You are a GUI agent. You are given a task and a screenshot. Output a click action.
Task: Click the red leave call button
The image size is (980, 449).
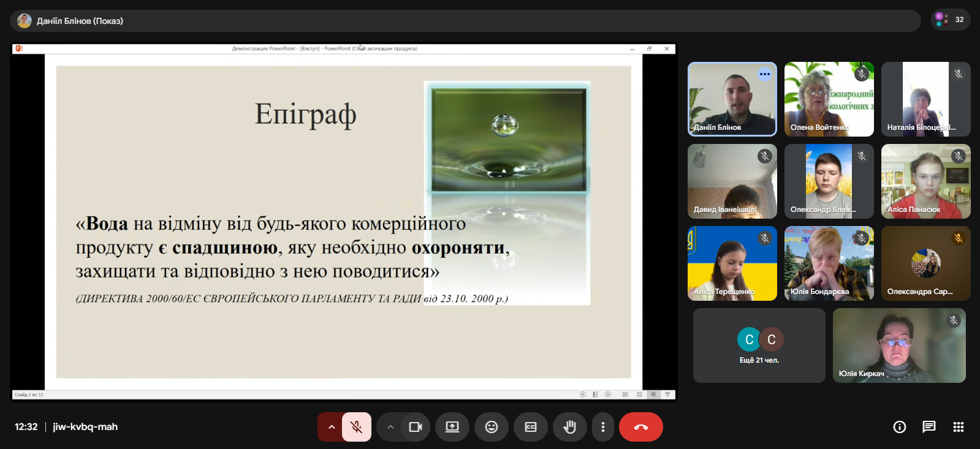point(641,427)
